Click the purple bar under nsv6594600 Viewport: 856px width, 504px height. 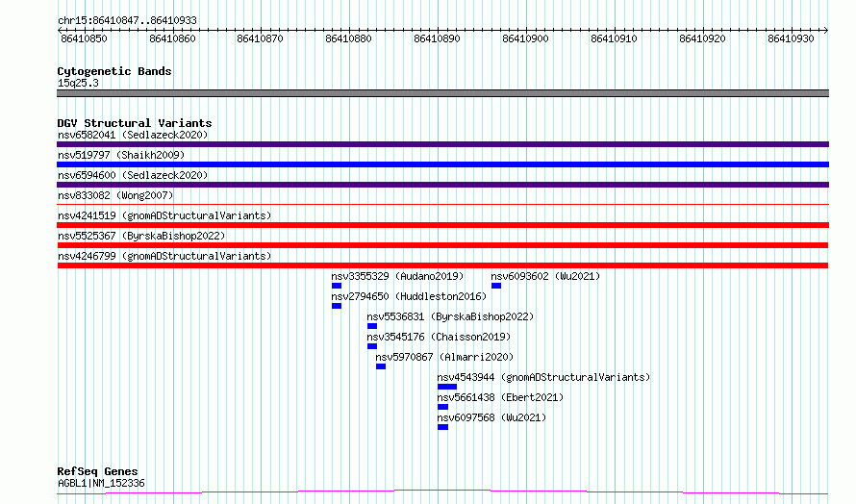pos(442,185)
